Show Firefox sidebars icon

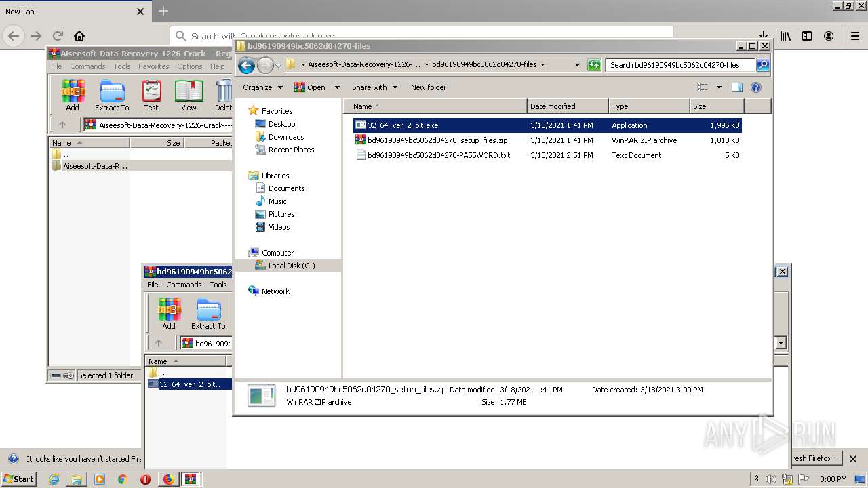[807, 36]
